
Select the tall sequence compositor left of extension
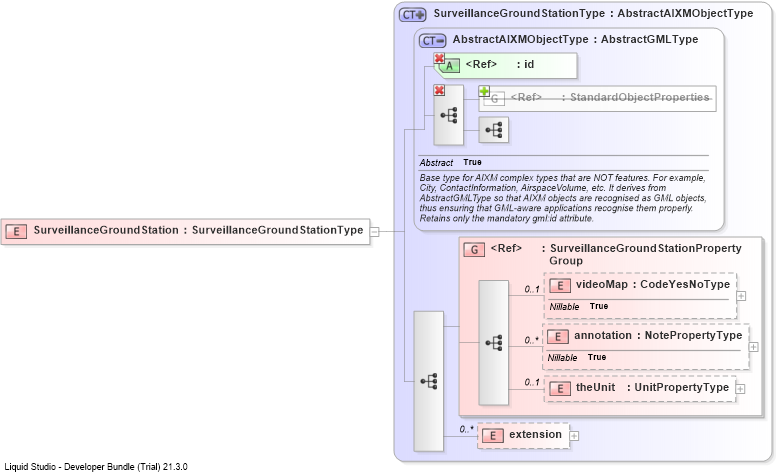pyautogui.click(x=429, y=381)
